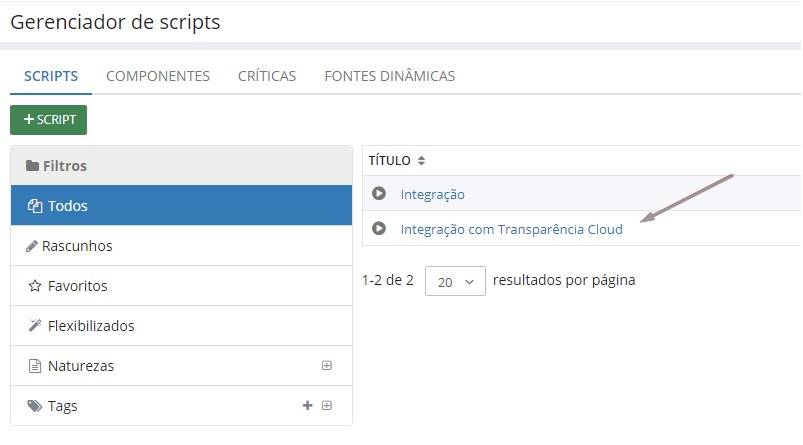Click the + Script button
803x445 pixels.
click(49, 120)
